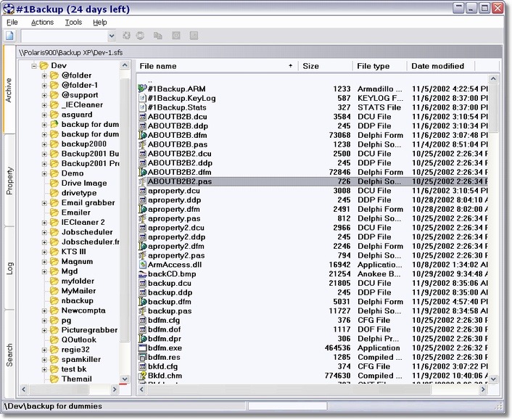Click the file list scroll down arrow
The height and width of the screenshot is (420, 512).
(x=493, y=379)
